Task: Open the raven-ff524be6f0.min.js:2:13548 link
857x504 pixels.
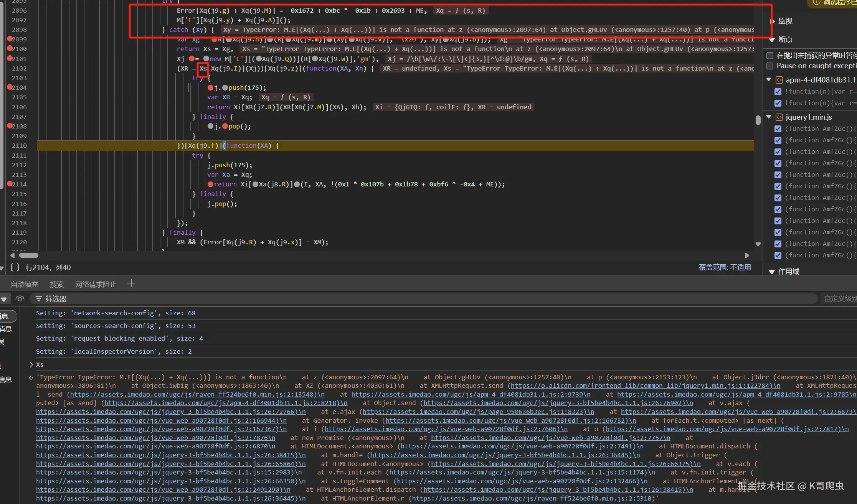Action: [196, 394]
